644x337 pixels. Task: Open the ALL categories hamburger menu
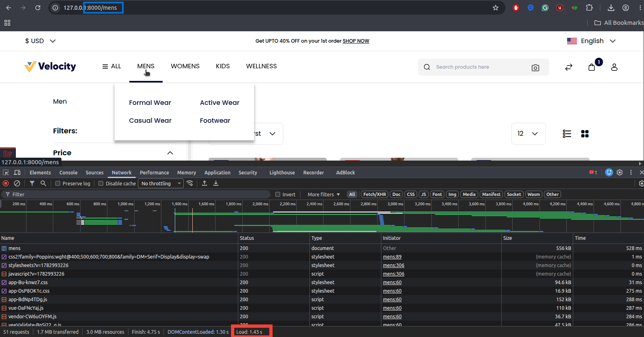click(111, 66)
